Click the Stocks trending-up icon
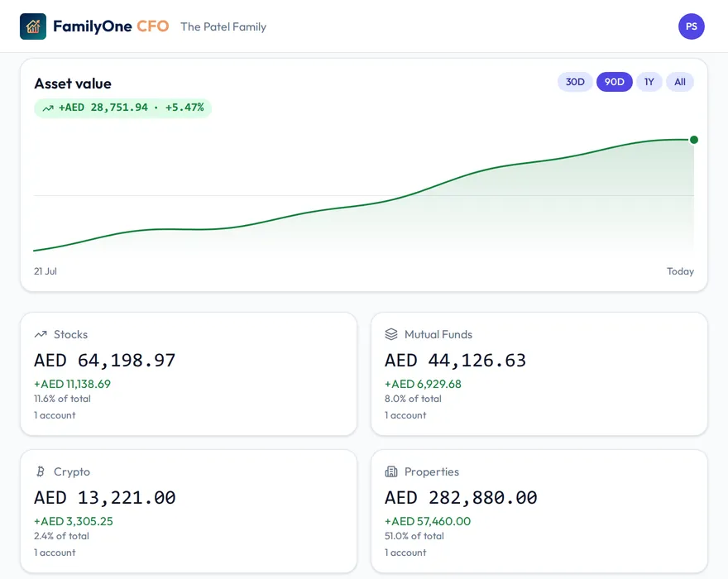This screenshot has width=728, height=579. pyautogui.click(x=41, y=334)
